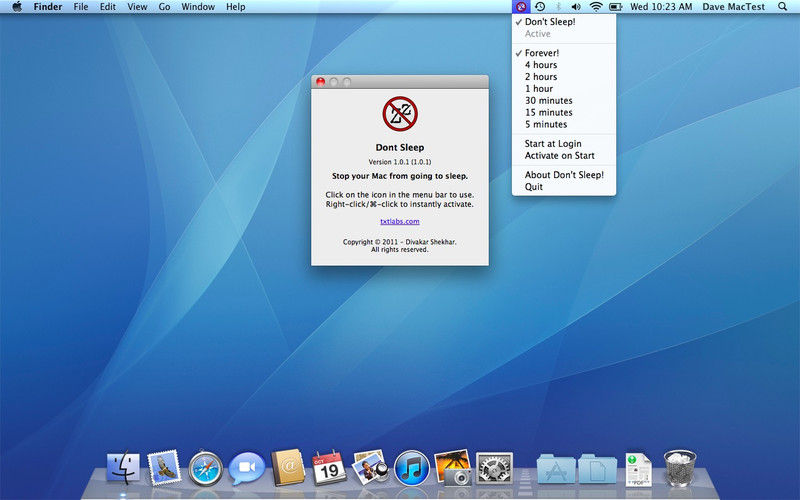Viewport: 800px width, 500px height.
Task: Open the Edit menu
Action: (x=108, y=7)
